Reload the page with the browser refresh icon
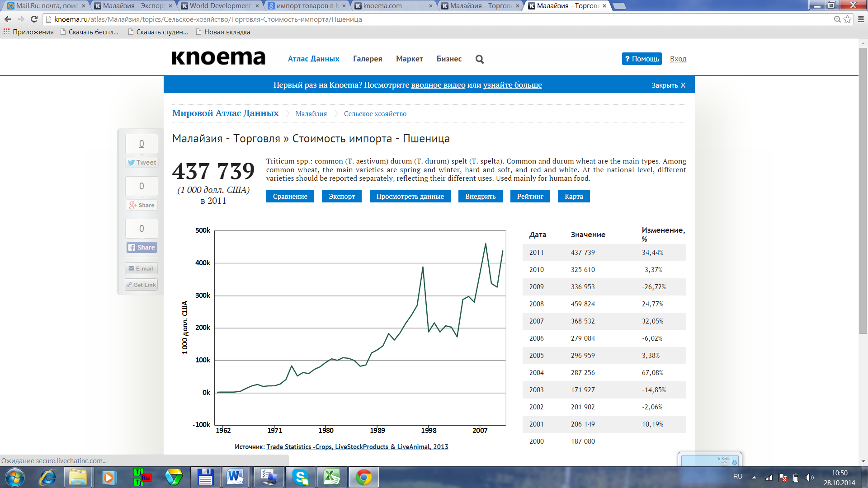Viewport: 868px width, 488px height. [34, 19]
